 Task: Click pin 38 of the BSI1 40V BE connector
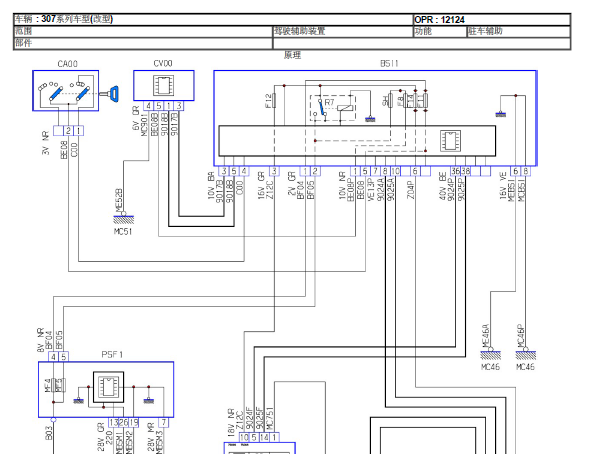466,171
